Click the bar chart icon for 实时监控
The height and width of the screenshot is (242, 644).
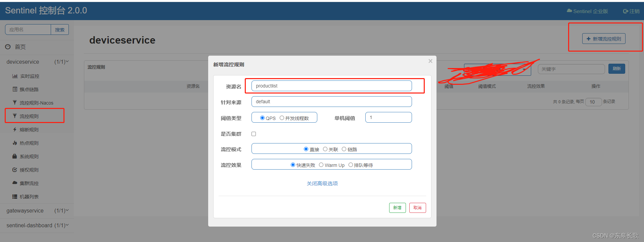15,76
